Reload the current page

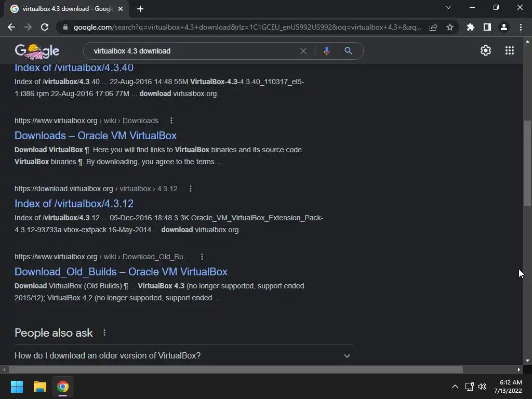[45, 27]
